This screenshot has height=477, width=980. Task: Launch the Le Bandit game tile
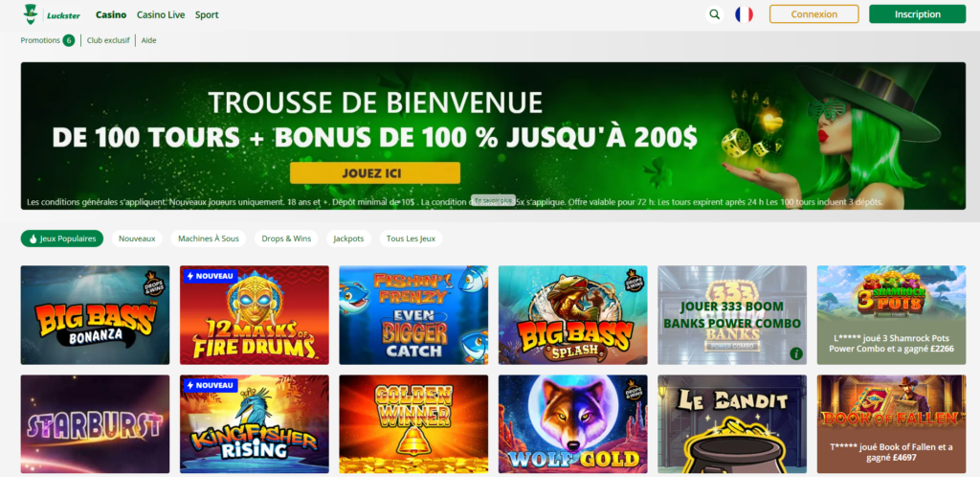point(732,424)
